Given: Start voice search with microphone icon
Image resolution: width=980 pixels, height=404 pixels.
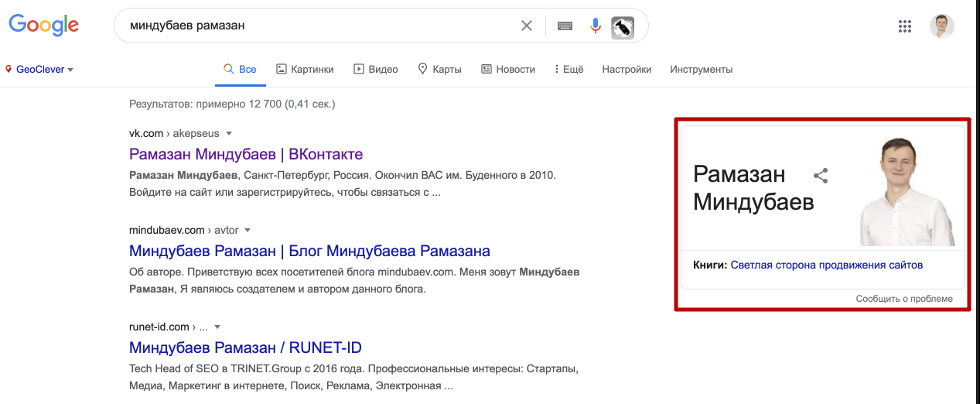Looking at the screenshot, I should click(x=595, y=26).
